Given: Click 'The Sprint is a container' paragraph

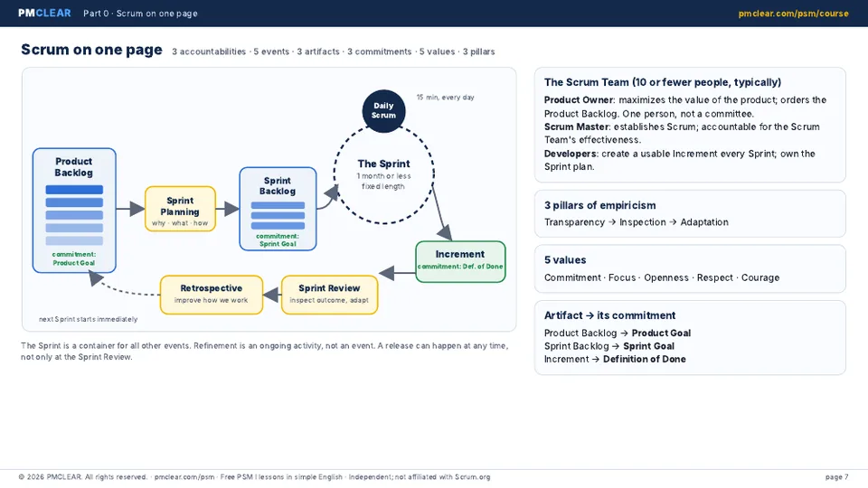Looking at the screenshot, I should tap(265, 352).
